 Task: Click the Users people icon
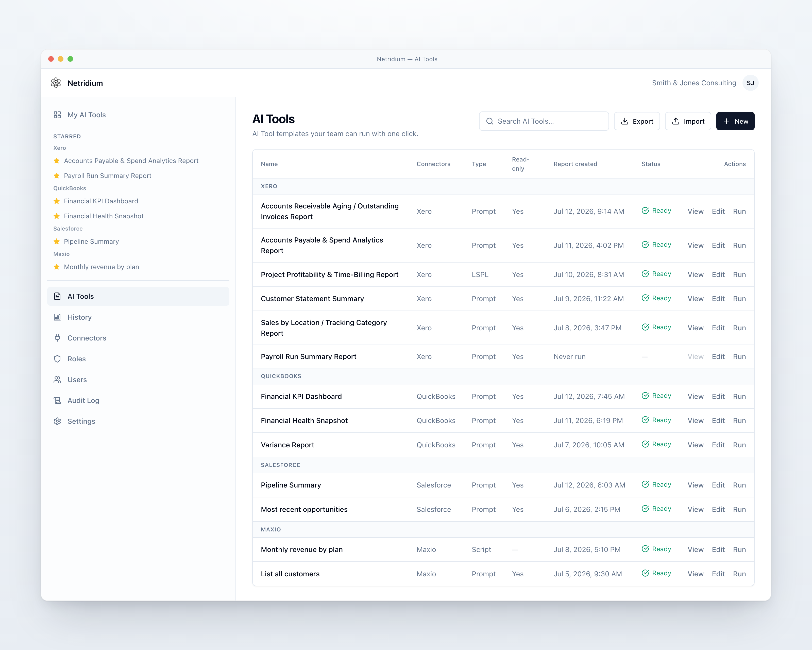57,379
